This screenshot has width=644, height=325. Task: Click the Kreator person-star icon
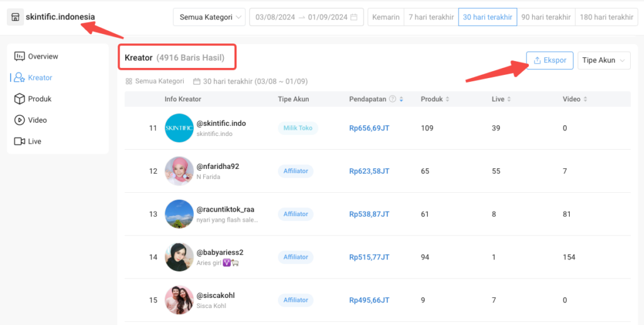19,77
